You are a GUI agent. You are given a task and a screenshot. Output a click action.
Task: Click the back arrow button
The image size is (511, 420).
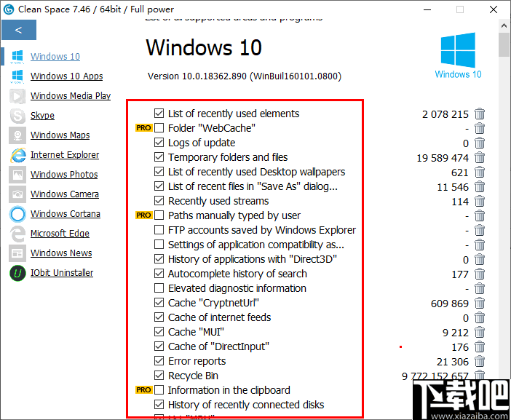pyautogui.click(x=19, y=30)
